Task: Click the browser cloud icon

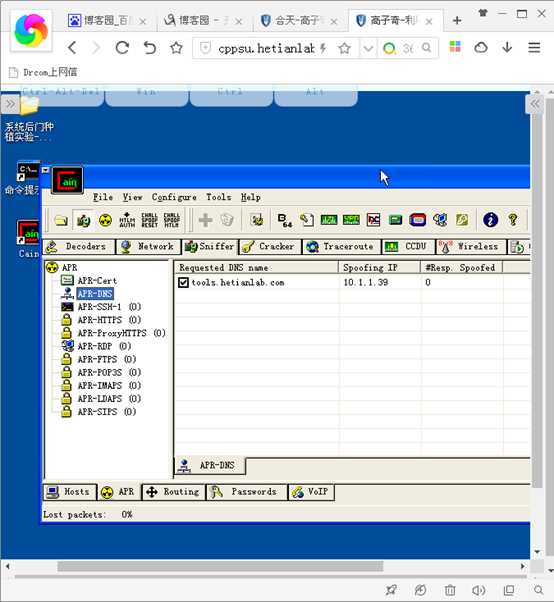Action: coord(481,48)
